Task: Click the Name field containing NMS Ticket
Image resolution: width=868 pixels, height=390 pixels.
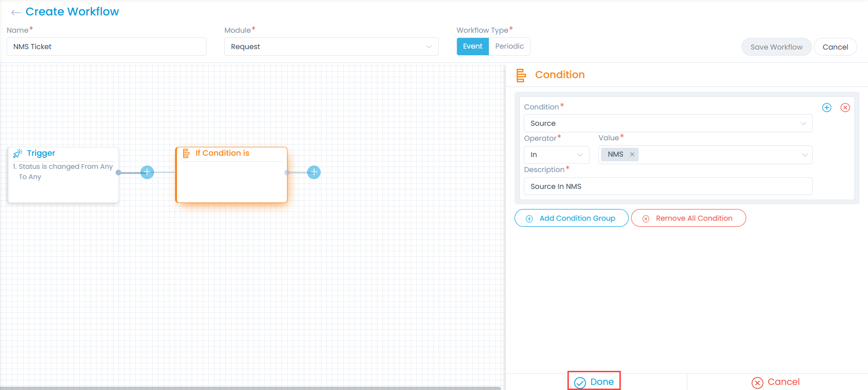Action: click(106, 47)
